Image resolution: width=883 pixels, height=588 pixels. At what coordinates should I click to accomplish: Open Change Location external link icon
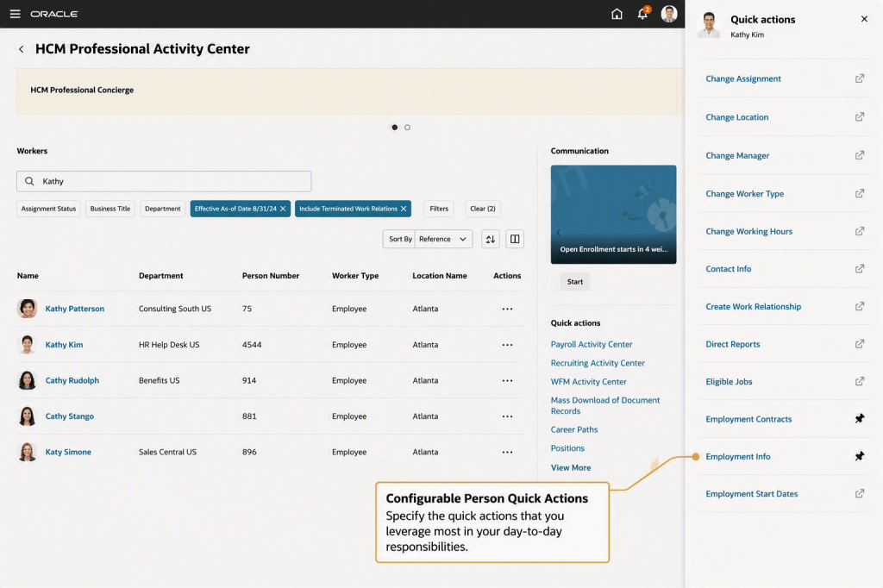[860, 117]
